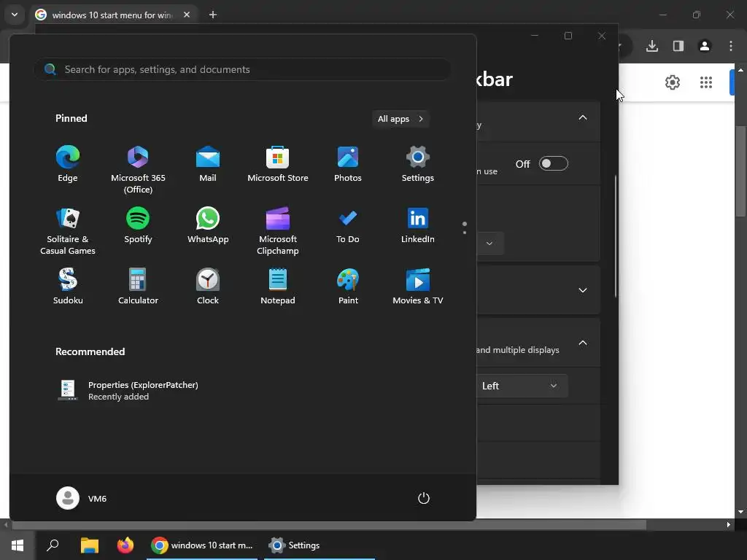The width and height of the screenshot is (747, 560).
Task: Launch Microsoft 365 (Office)
Action: click(x=138, y=169)
